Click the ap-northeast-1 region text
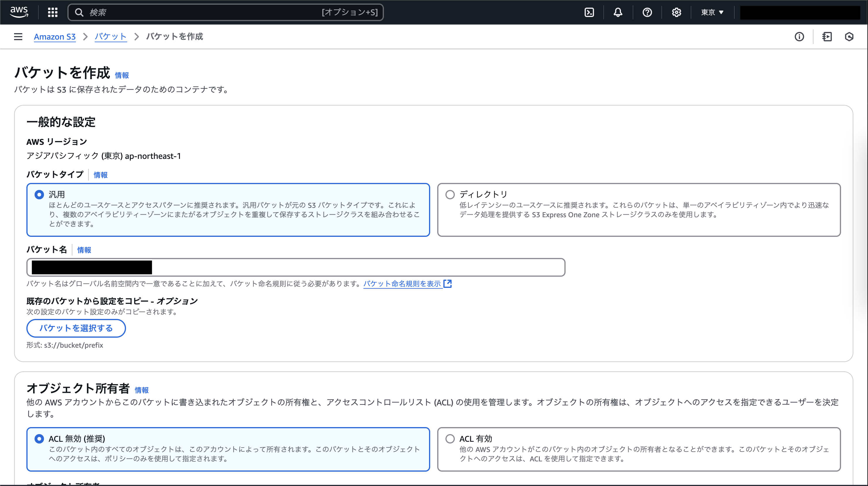The height and width of the screenshot is (486, 868). [153, 156]
